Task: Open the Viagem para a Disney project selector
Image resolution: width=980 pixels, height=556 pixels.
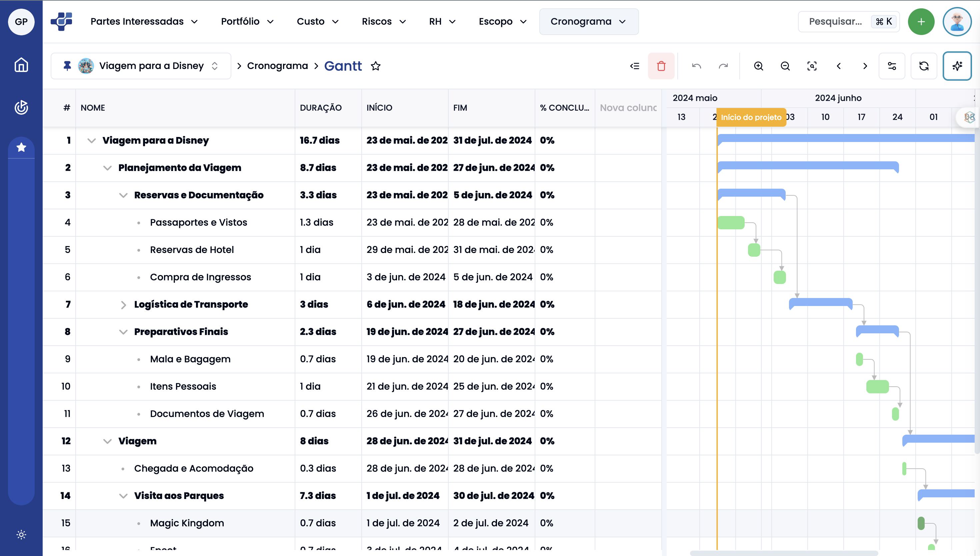Action: 141,66
